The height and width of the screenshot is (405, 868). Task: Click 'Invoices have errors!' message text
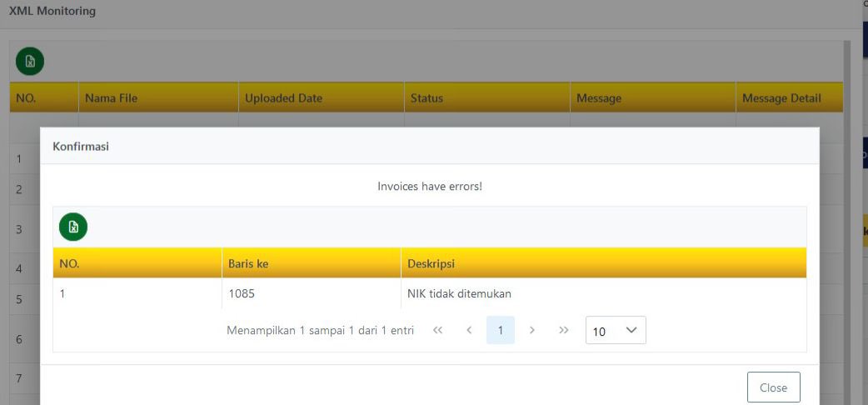pos(430,186)
